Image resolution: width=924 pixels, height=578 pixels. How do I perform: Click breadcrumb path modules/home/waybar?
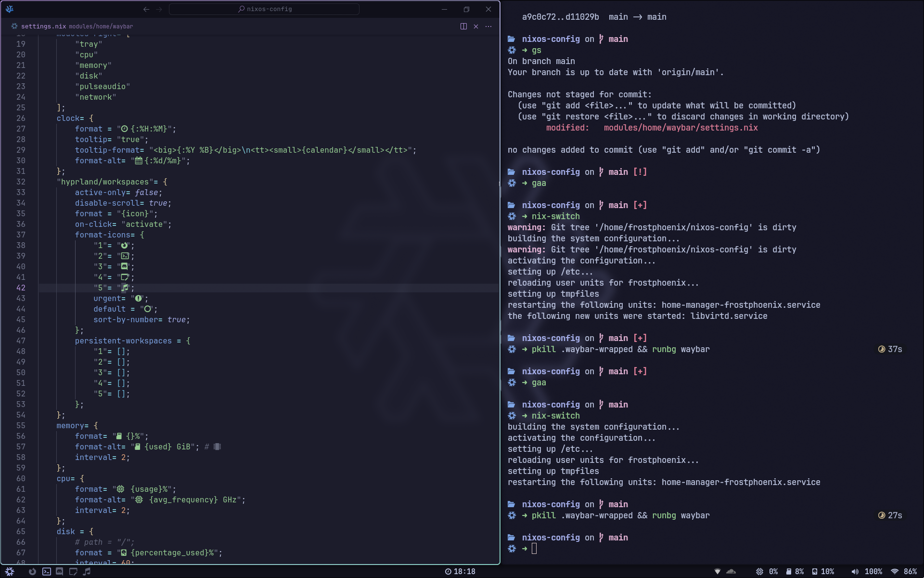point(101,26)
